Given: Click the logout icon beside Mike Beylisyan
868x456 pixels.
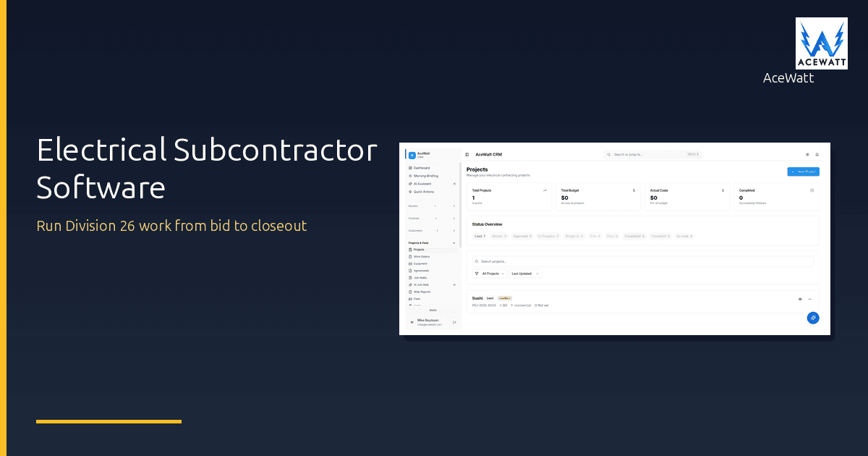Looking at the screenshot, I should [x=454, y=322].
